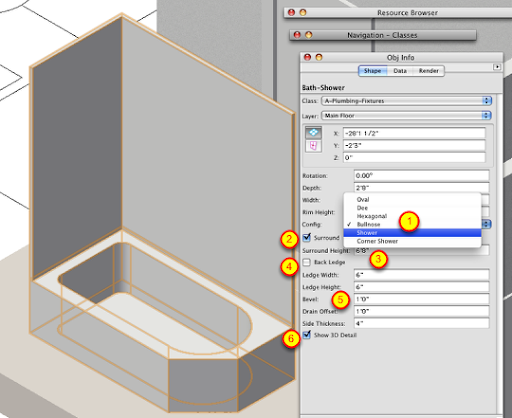
Task: Select Hexagonal configuration option
Action: click(412, 216)
